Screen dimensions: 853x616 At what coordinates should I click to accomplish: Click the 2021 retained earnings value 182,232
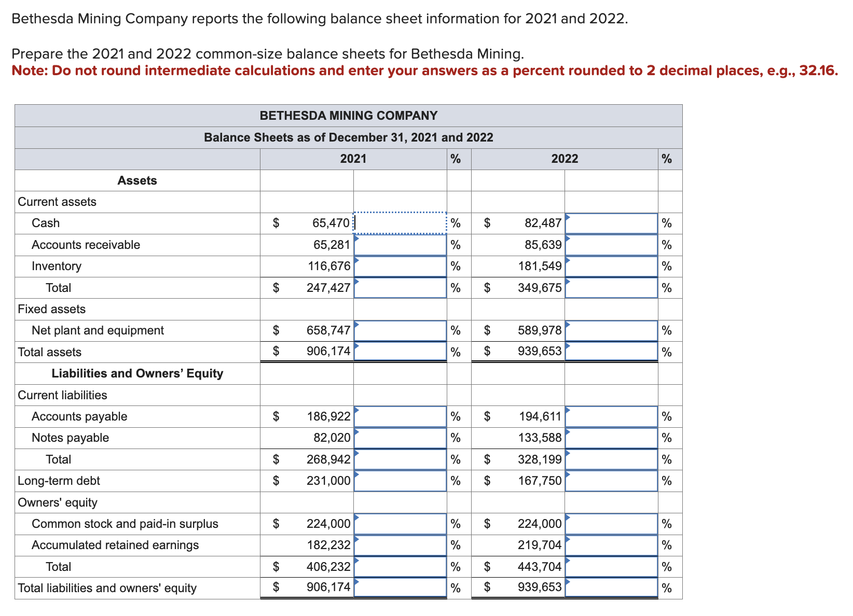pos(328,545)
